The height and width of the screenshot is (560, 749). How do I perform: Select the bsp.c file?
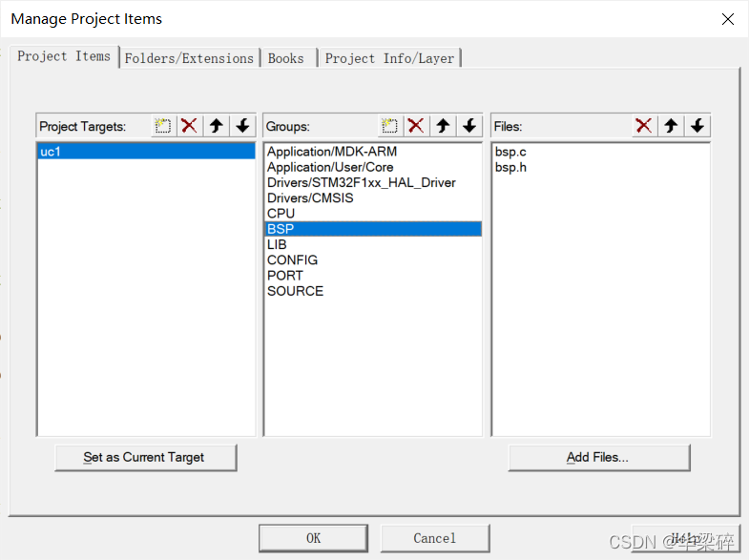click(600, 152)
